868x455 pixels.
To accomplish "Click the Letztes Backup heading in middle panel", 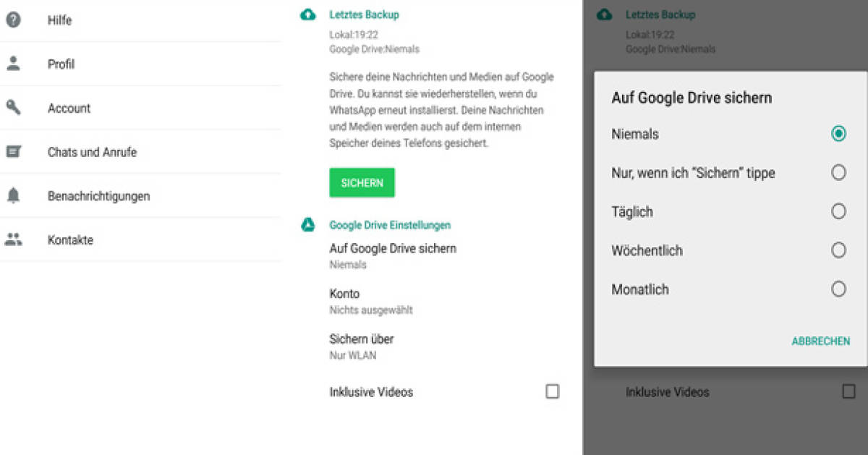I will [x=364, y=14].
